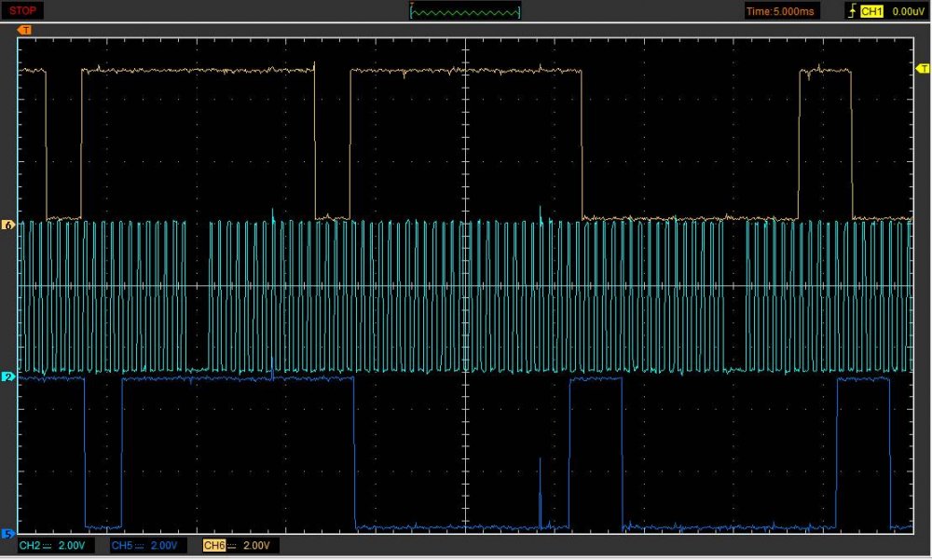This screenshot has width=932, height=560.
Task: Click the yellow trigger level T marker on right edge
Action: pyautogui.click(x=923, y=69)
